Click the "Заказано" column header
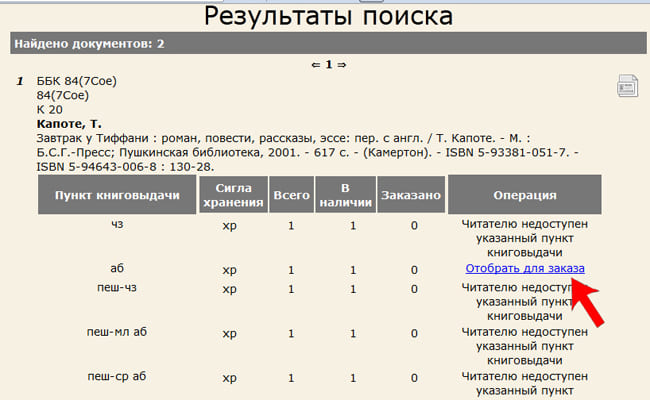 411,195
